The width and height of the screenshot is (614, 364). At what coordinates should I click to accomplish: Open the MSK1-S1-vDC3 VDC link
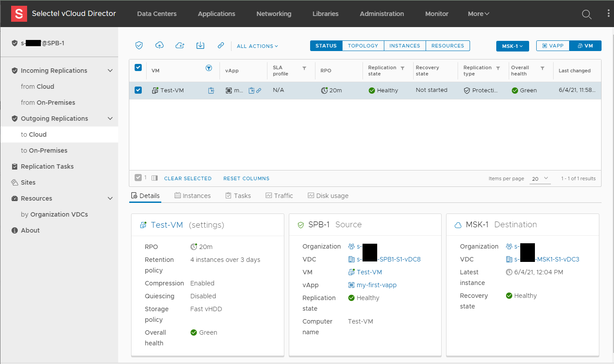pyautogui.click(x=547, y=259)
